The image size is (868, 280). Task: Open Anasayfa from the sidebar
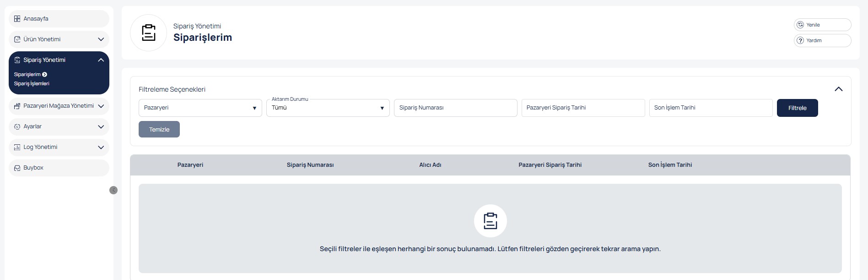coord(59,19)
